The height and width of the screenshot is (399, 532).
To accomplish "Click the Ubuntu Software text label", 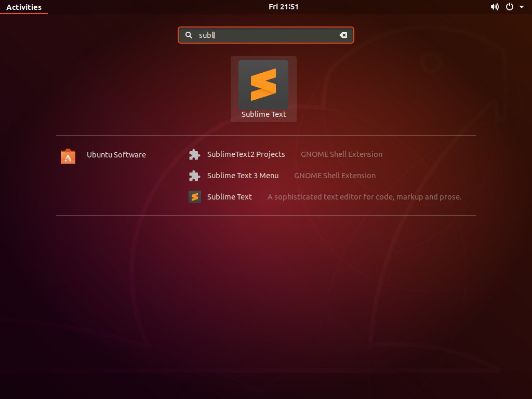I will [116, 154].
